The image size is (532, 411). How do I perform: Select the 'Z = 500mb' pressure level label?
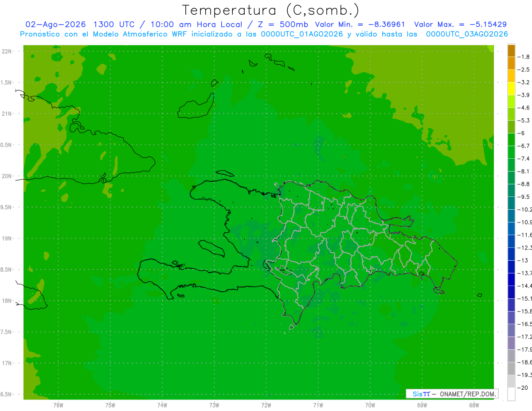[x=282, y=24]
